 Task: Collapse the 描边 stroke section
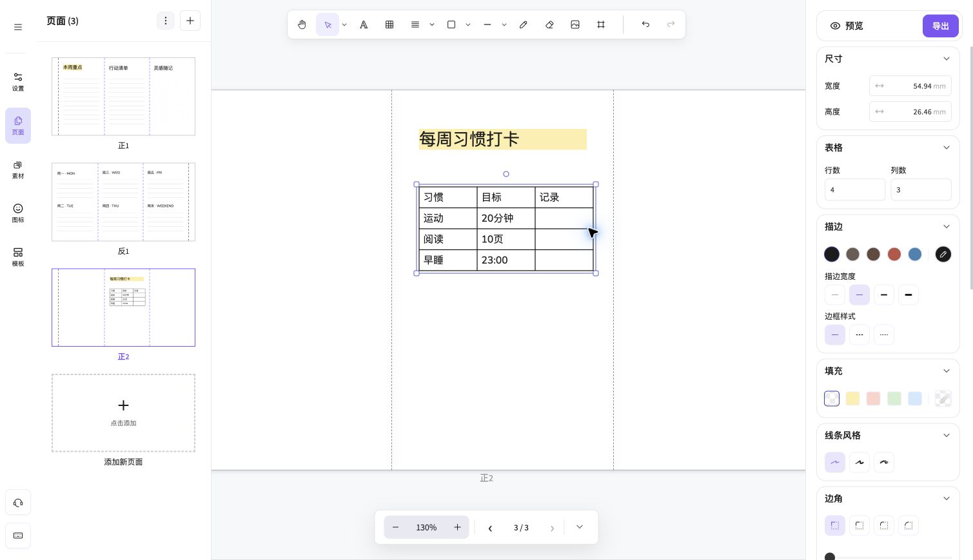947,227
